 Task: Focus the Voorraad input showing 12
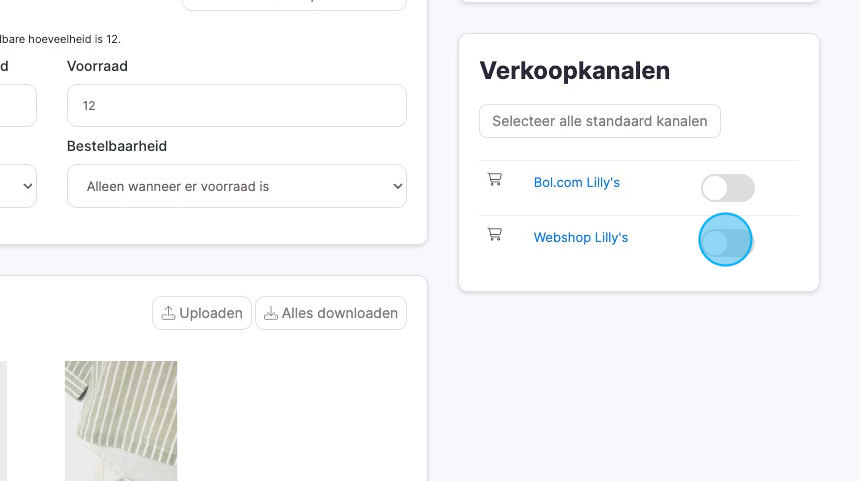(x=236, y=105)
